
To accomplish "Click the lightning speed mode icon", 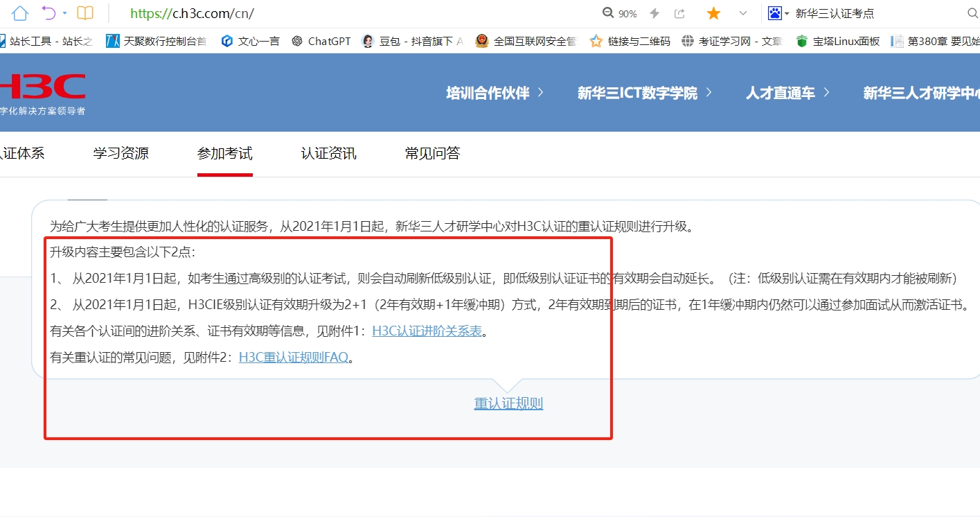I will point(654,14).
